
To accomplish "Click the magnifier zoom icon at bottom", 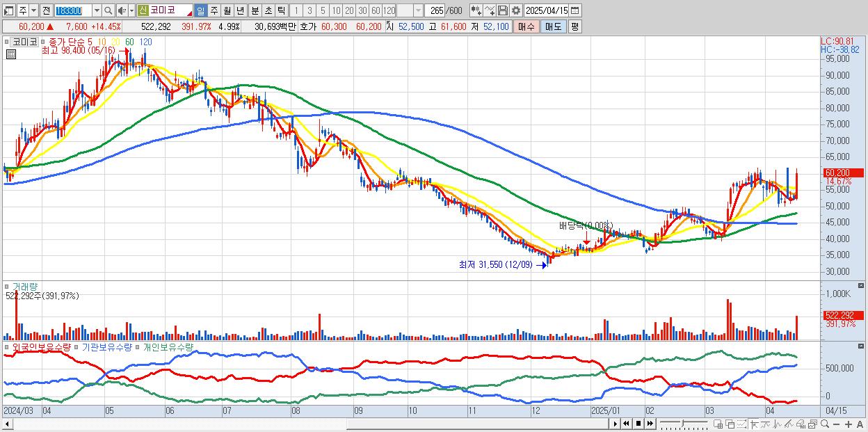I will 825,424.
